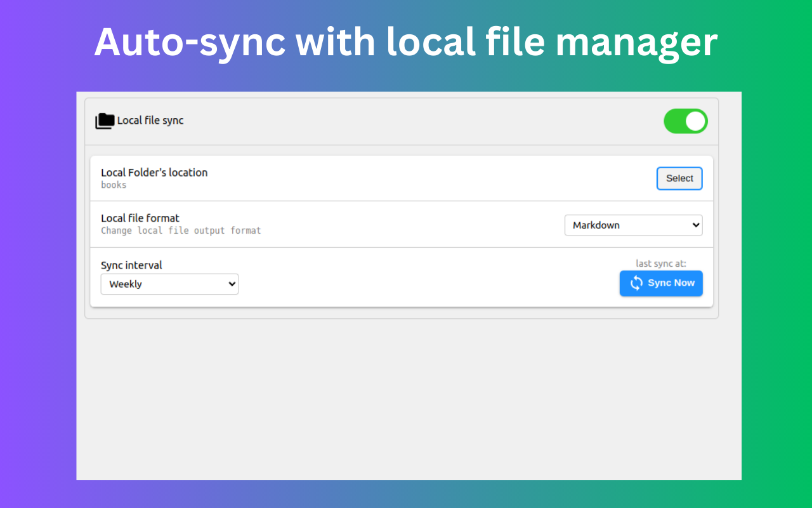Click the 'Sync interval' label
The width and height of the screenshot is (812, 508).
click(131, 265)
